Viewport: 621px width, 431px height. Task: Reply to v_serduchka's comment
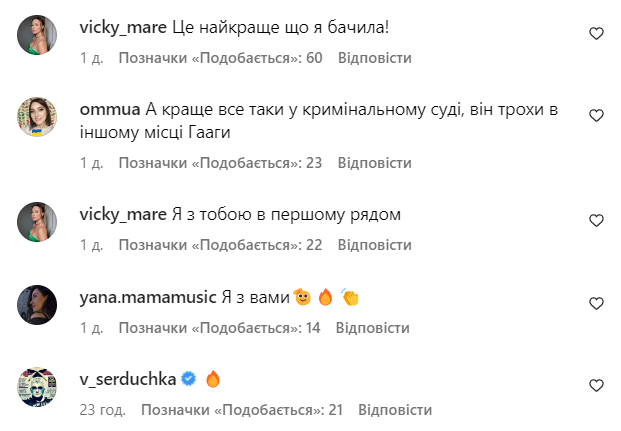point(395,410)
